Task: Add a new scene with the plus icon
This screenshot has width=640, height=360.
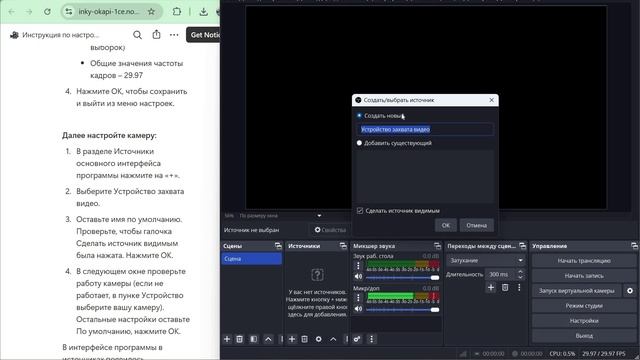Action: [x=227, y=339]
